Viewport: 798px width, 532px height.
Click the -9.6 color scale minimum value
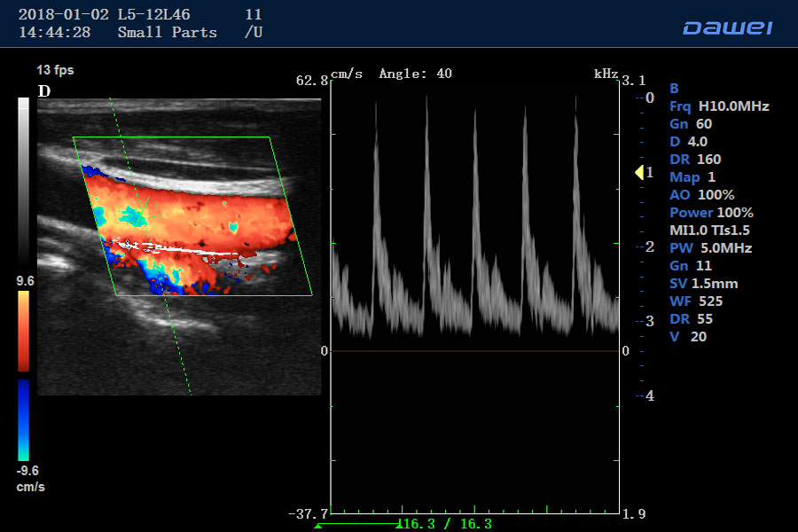tap(27, 471)
